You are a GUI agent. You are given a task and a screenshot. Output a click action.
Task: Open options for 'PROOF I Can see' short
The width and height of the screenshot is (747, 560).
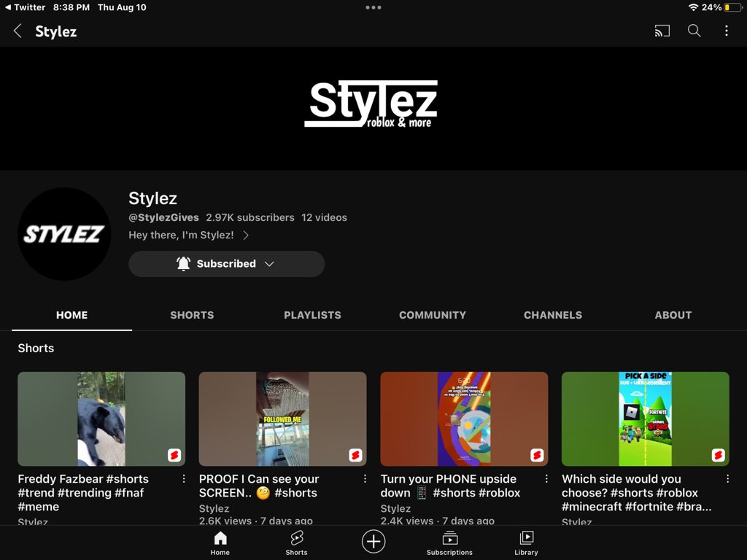365,479
